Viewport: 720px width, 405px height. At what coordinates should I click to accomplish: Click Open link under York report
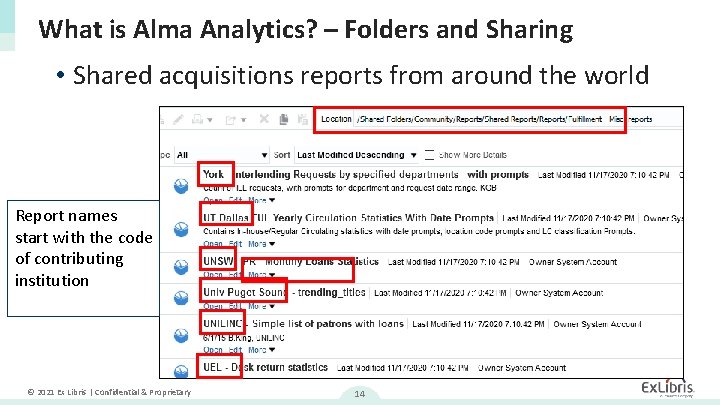coord(213,200)
